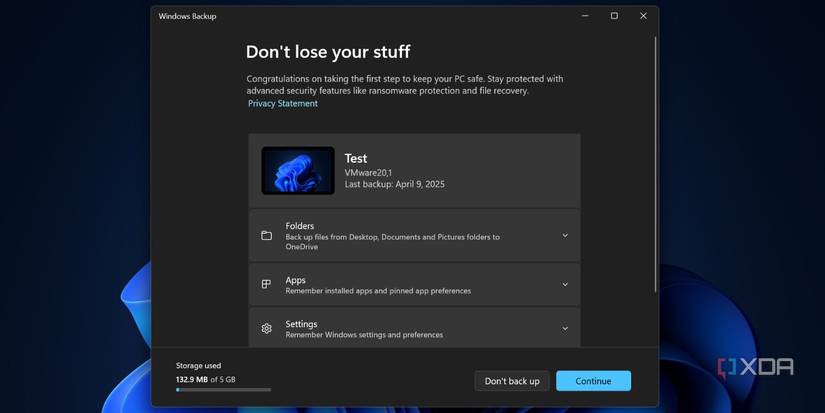Viewport: 825px width, 413px height.
Task: Open the Privacy Statement link
Action: coord(283,104)
